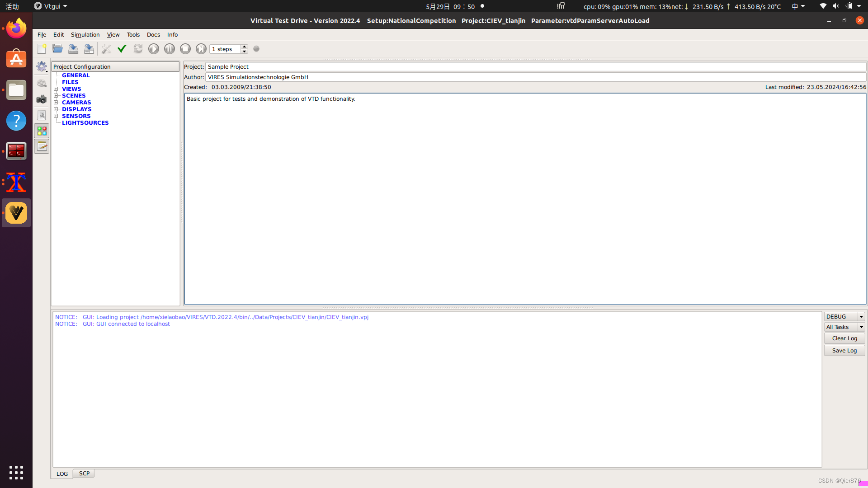Click the single step forward button
The height and width of the screenshot is (488, 868).
pos(201,49)
